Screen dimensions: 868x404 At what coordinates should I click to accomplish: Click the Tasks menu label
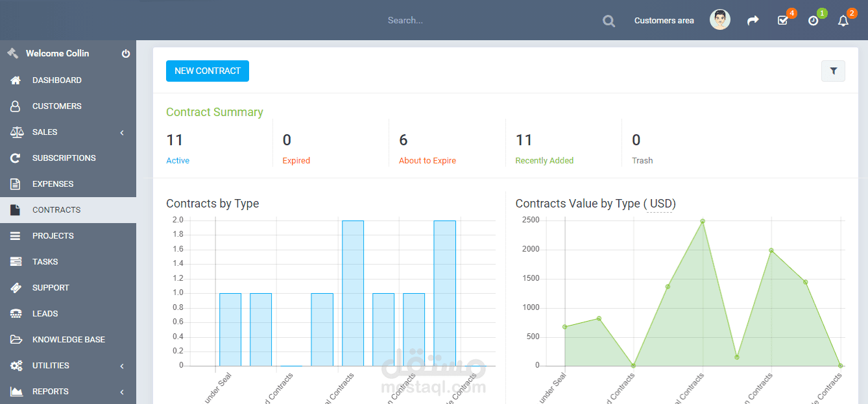[x=45, y=262]
